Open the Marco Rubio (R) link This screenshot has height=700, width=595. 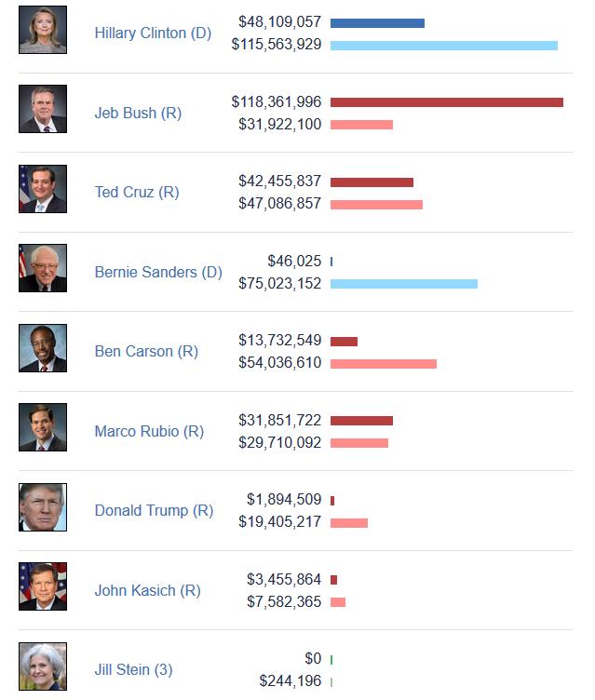pyautogui.click(x=149, y=432)
